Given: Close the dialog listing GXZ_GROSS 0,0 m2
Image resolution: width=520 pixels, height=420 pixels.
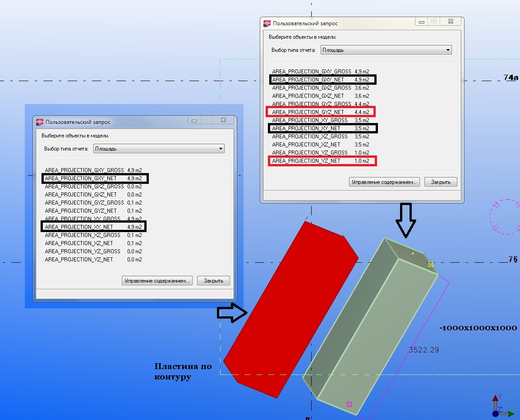Looking at the screenshot, I should (x=222, y=120).
